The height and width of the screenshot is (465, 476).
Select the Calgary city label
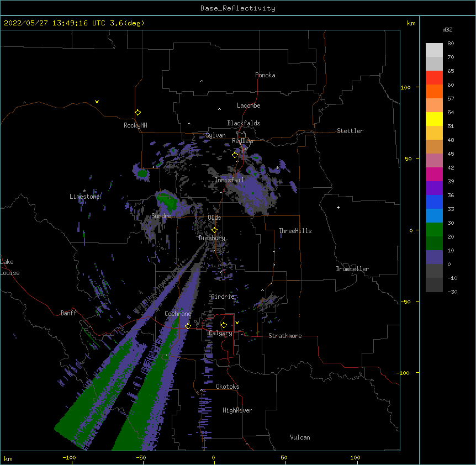point(220,333)
